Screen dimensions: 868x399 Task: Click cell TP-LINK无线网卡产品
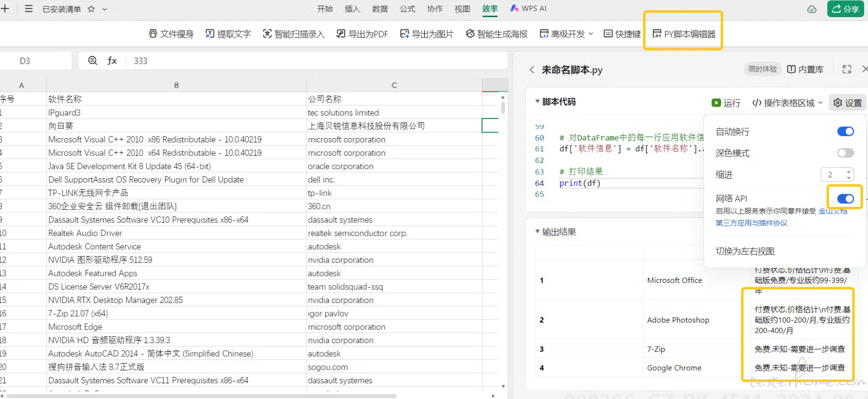tap(176, 193)
